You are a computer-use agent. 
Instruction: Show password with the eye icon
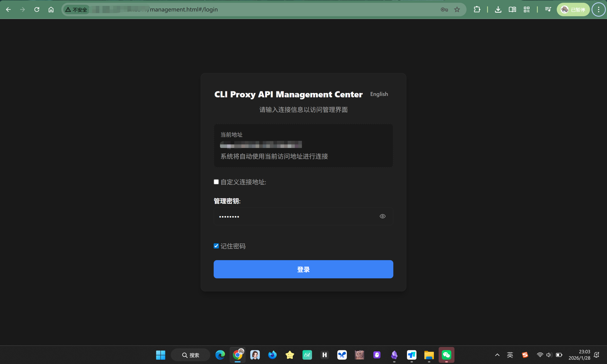pyautogui.click(x=382, y=216)
